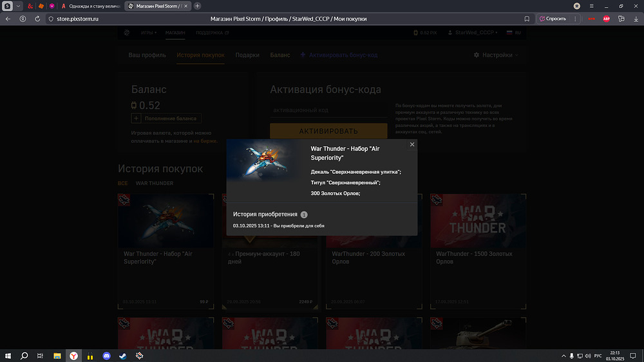Click the Пополнение баланса button
644x362 pixels.
166,119
